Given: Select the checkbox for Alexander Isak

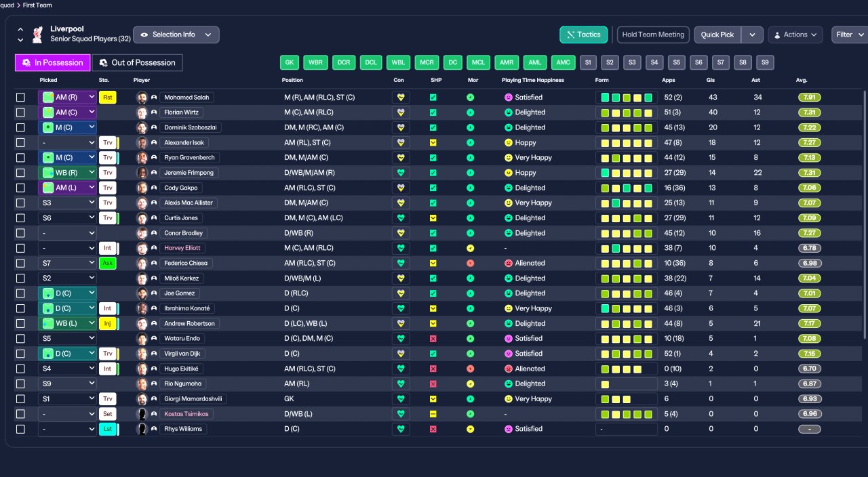Looking at the screenshot, I should point(20,143).
